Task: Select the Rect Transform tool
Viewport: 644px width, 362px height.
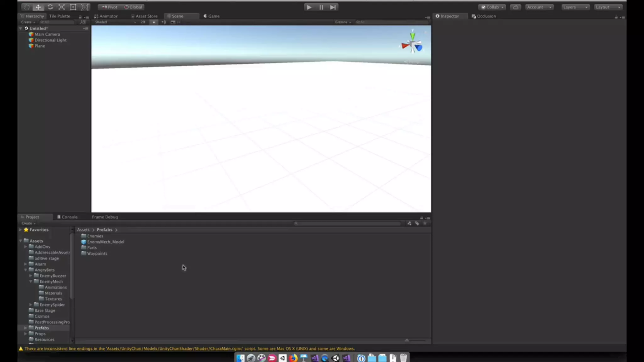Action: point(73,7)
